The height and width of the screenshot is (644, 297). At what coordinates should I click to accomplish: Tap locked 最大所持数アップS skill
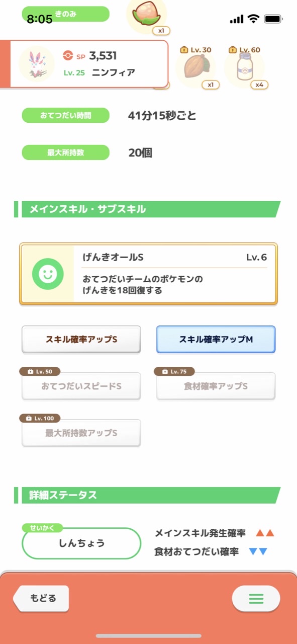(81, 433)
